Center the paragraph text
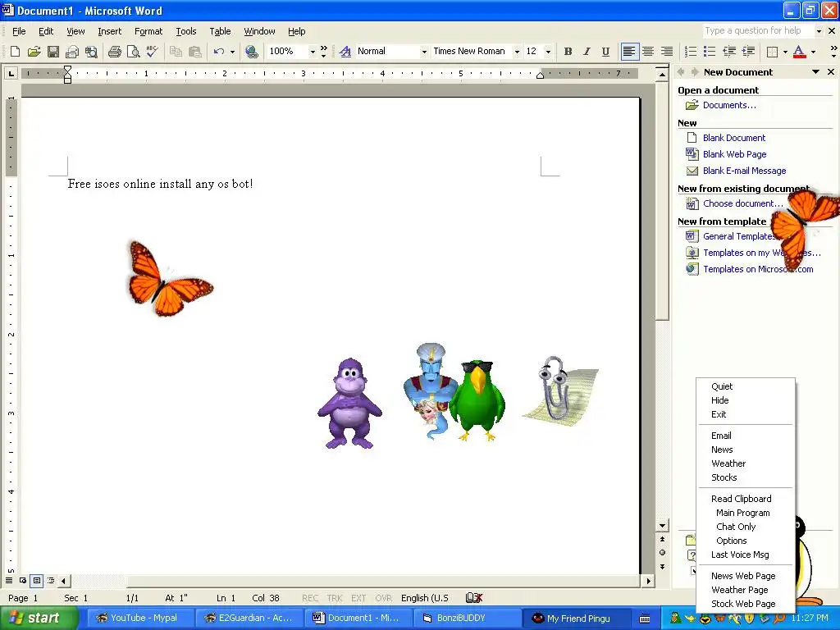The image size is (840, 630). (x=648, y=52)
